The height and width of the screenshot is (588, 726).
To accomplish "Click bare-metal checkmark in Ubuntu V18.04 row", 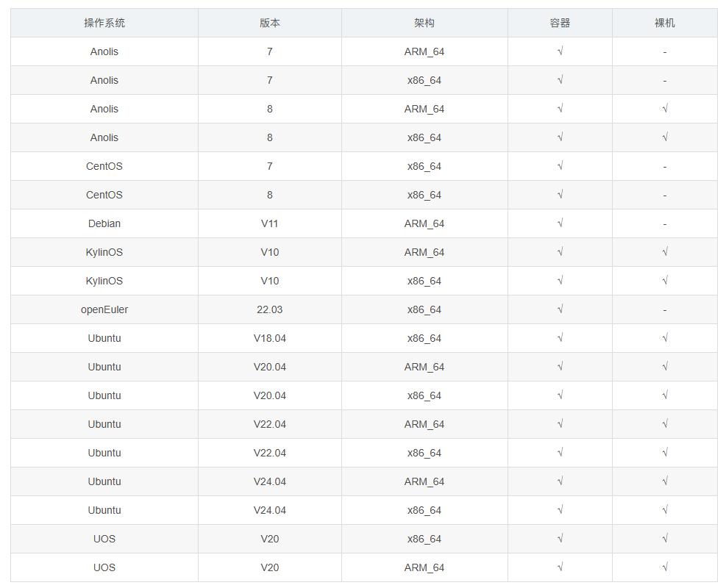I will [x=664, y=338].
